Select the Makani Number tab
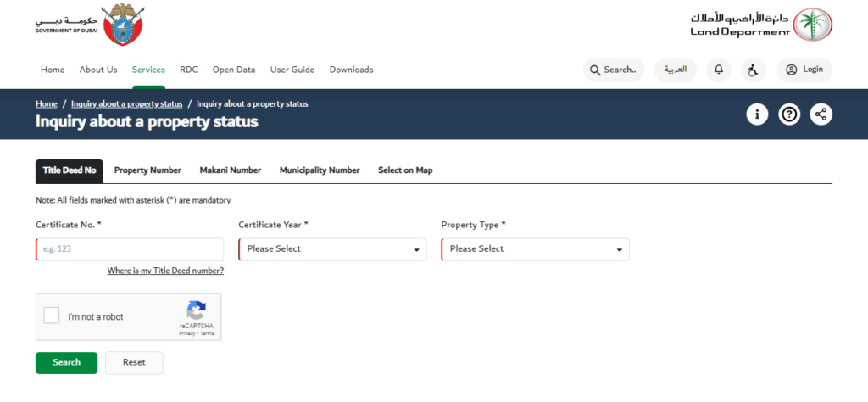This screenshot has width=868, height=402. pos(231,170)
